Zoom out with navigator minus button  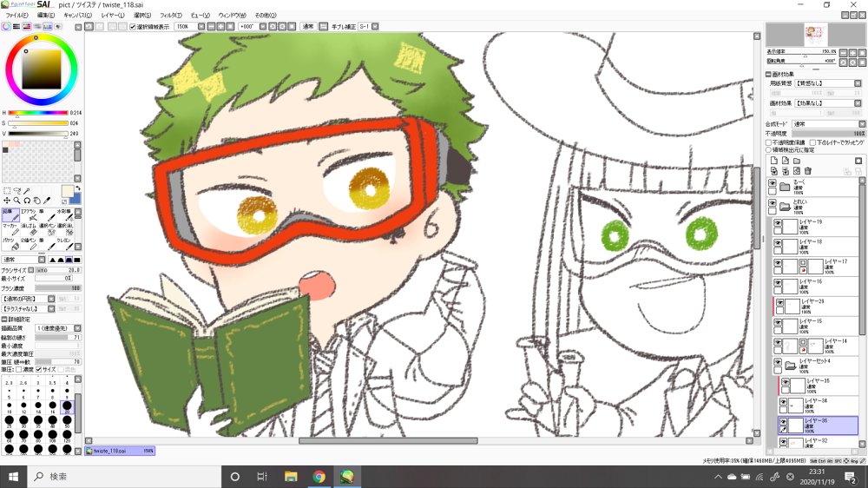(x=843, y=53)
